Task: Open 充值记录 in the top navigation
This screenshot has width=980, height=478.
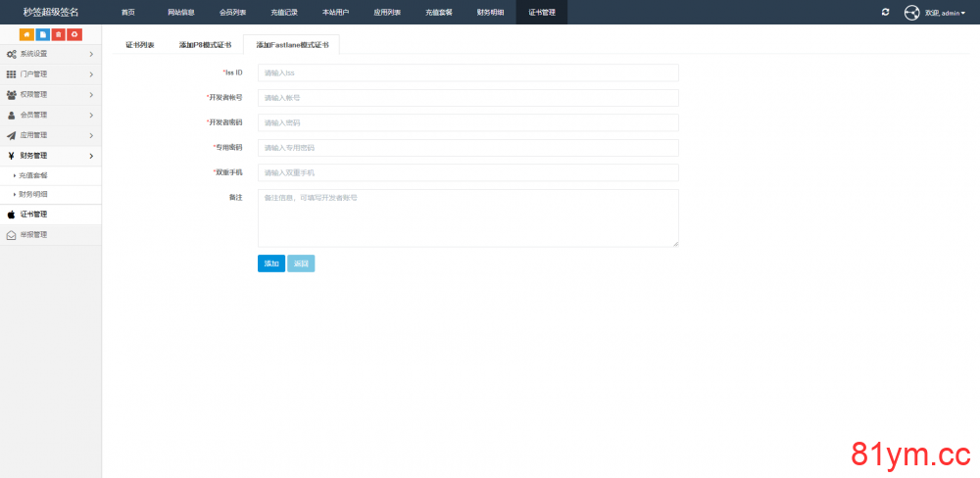Action: (x=283, y=12)
